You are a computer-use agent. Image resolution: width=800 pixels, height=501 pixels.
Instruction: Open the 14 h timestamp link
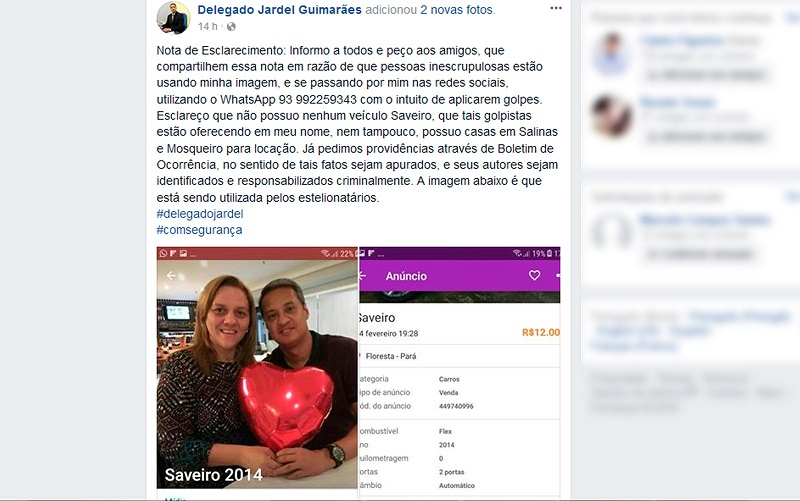tap(207, 27)
